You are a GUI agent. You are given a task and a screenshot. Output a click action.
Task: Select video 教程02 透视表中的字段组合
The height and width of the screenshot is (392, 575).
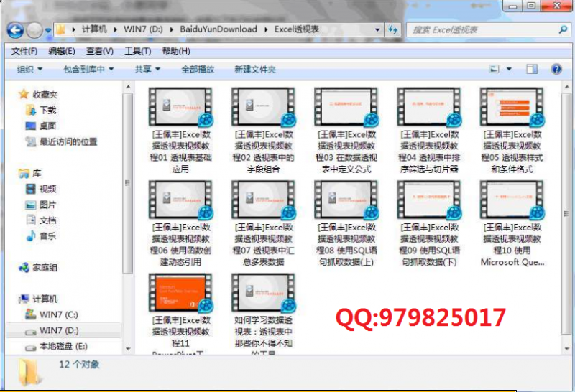[263, 131]
